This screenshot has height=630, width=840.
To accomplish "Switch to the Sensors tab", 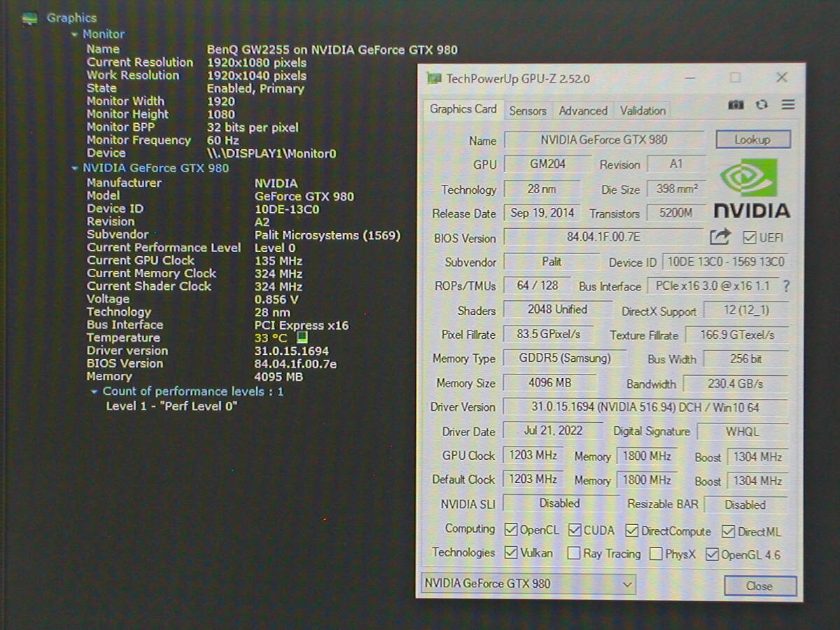I will pos(528,111).
